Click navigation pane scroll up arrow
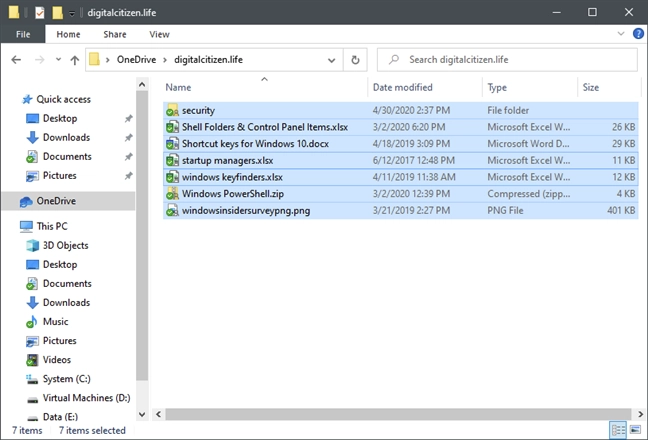The image size is (648, 440). tap(142, 85)
